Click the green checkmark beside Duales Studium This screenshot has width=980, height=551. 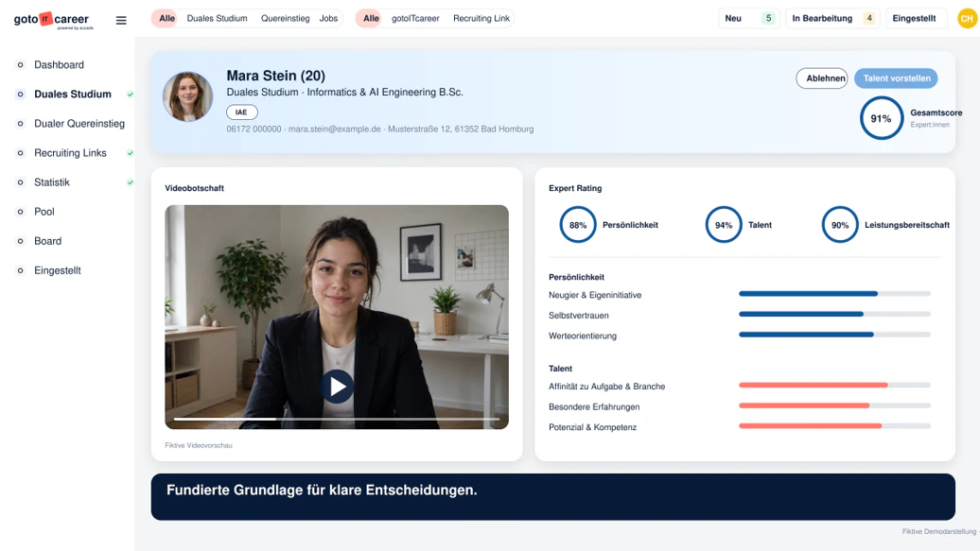(x=130, y=95)
